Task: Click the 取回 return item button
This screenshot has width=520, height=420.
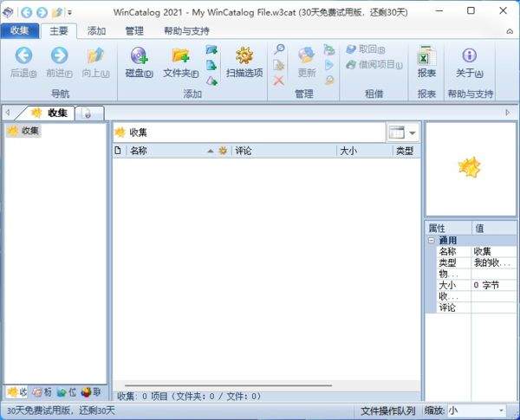Action: tap(366, 49)
